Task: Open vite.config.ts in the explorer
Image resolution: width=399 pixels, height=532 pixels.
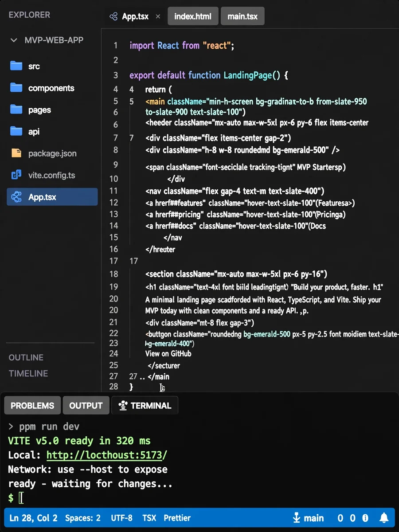Action: (52, 175)
